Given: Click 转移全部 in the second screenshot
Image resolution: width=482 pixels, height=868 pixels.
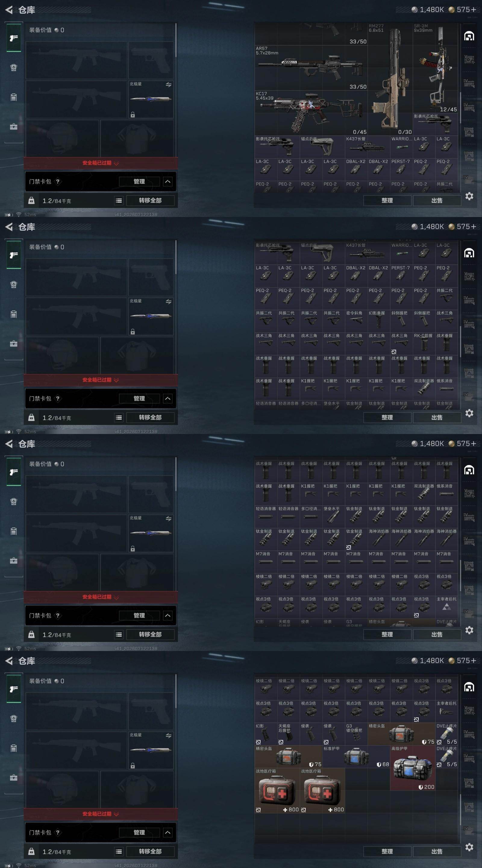Looking at the screenshot, I should click(x=150, y=417).
